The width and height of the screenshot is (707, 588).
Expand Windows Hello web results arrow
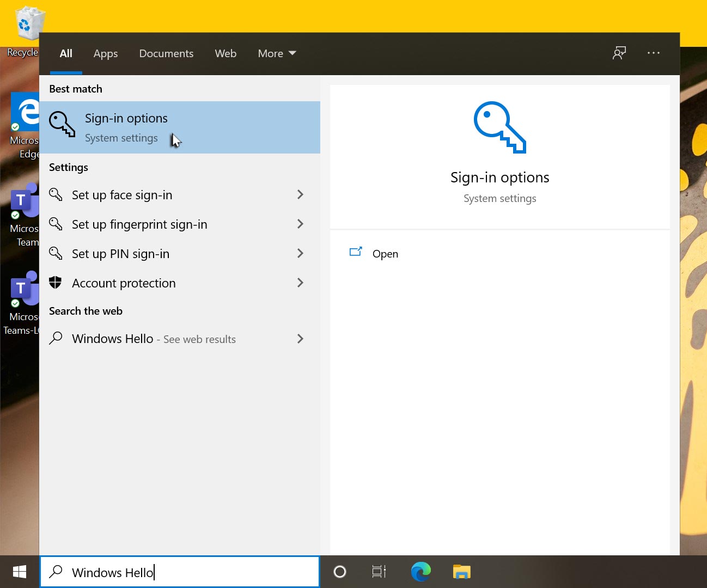click(x=300, y=339)
